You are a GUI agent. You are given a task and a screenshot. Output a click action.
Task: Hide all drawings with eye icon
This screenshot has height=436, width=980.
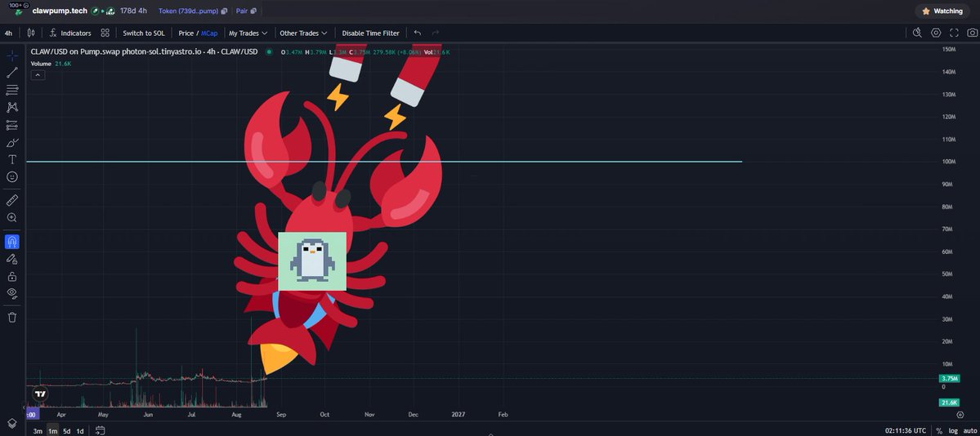point(12,293)
